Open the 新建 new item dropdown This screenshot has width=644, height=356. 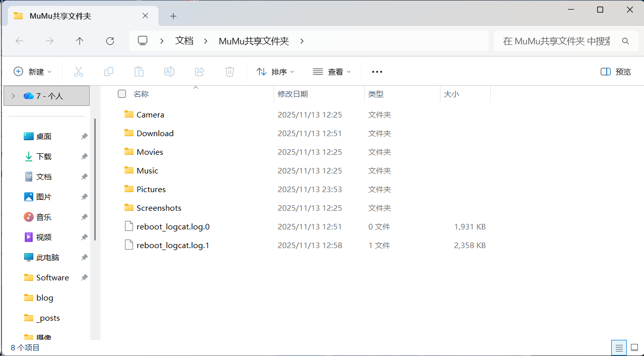click(x=32, y=72)
